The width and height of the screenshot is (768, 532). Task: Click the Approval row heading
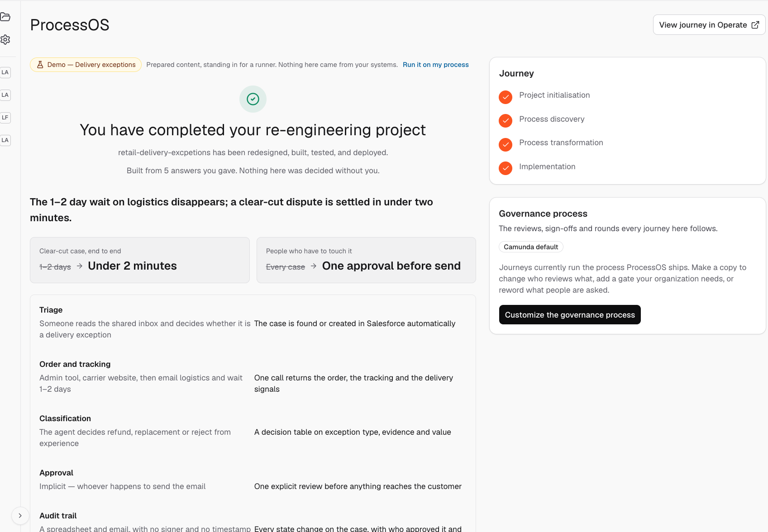point(57,473)
